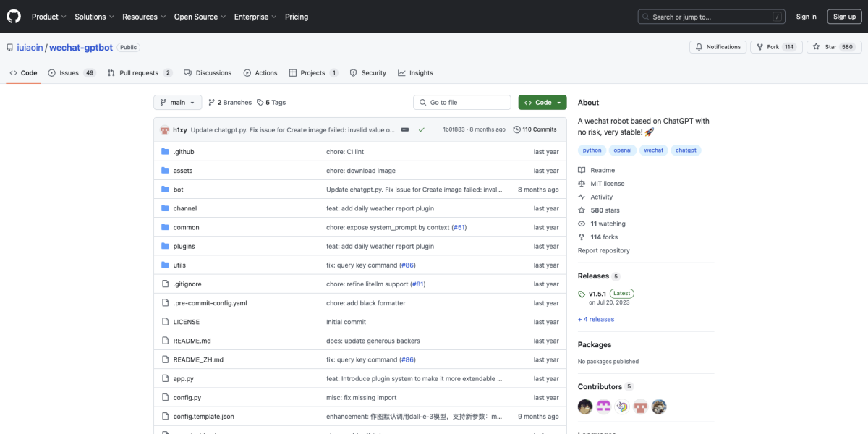This screenshot has height=434, width=868.
Task: Expand the main branch dropdown
Action: pos(177,103)
